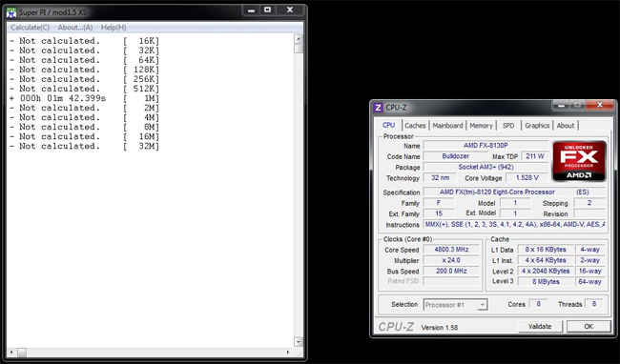Click the Ext. Family value '15'
Image resolution: width=620 pixels, height=364 pixels.
[439, 213]
